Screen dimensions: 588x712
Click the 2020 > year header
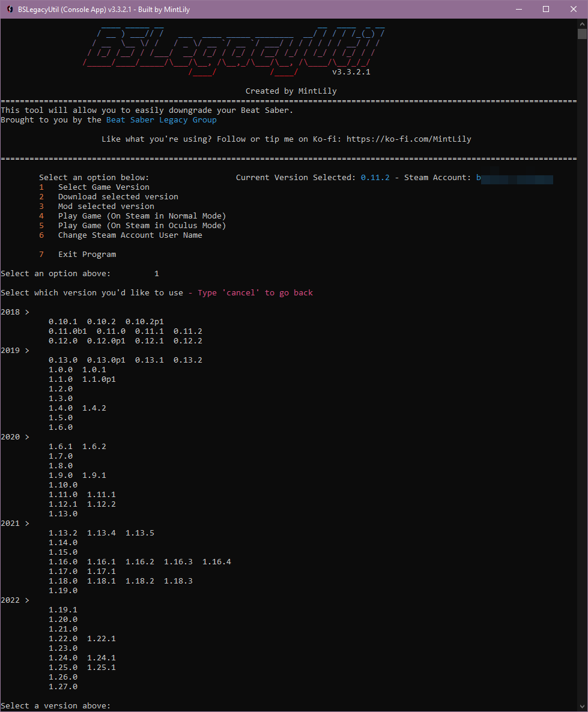point(15,437)
